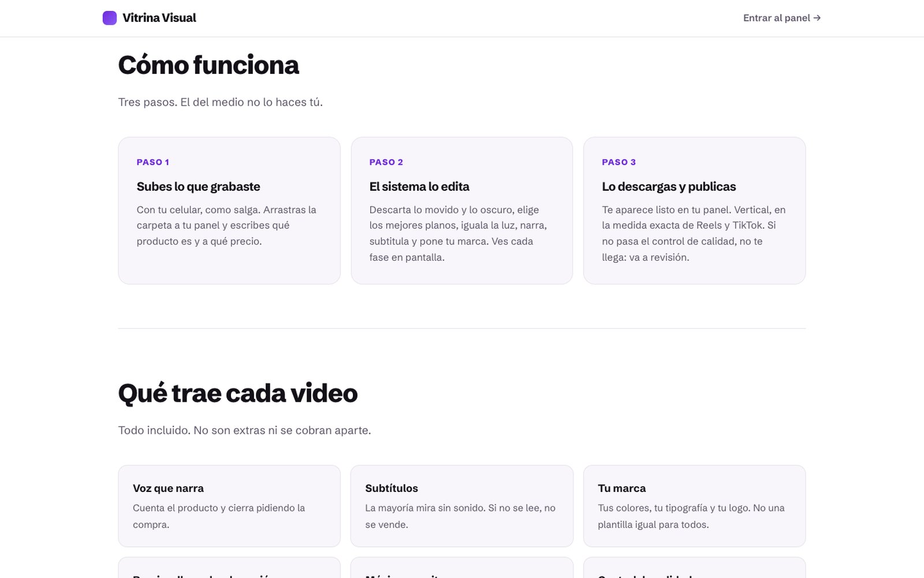
Task: Click Entrar al panel link
Action: tap(782, 18)
